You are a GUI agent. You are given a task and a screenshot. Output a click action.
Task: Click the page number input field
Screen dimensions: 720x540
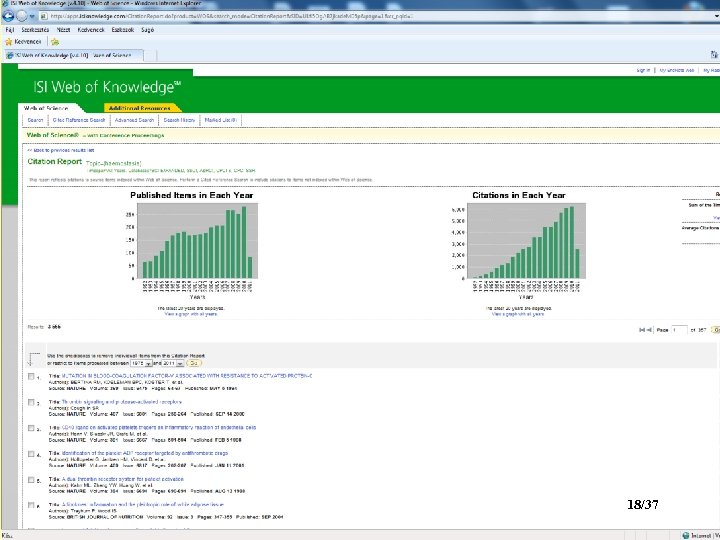pyautogui.click(x=679, y=330)
